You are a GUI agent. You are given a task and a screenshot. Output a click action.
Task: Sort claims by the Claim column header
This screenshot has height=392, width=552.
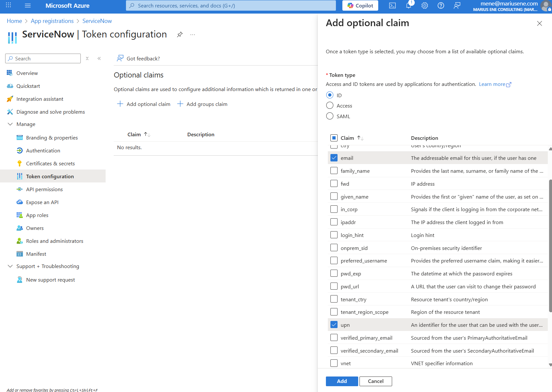(x=348, y=138)
